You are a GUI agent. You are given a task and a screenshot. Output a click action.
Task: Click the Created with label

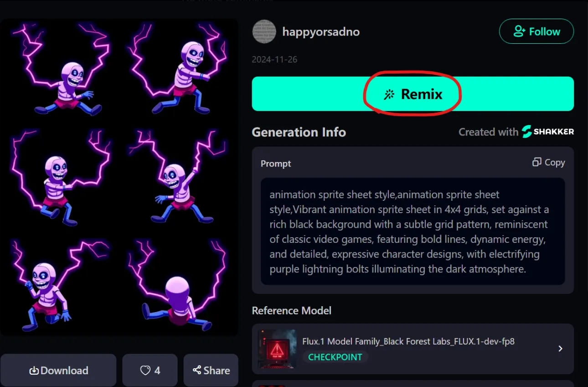coord(488,132)
